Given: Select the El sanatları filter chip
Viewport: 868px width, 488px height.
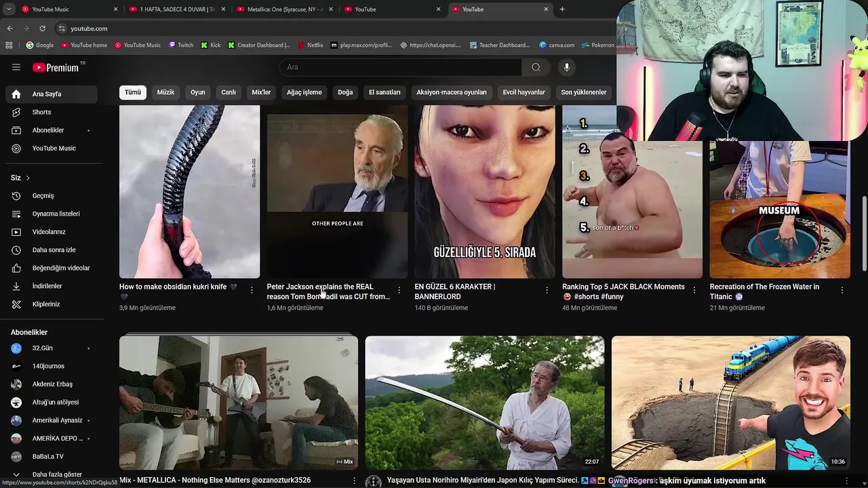Looking at the screenshot, I should (x=384, y=92).
